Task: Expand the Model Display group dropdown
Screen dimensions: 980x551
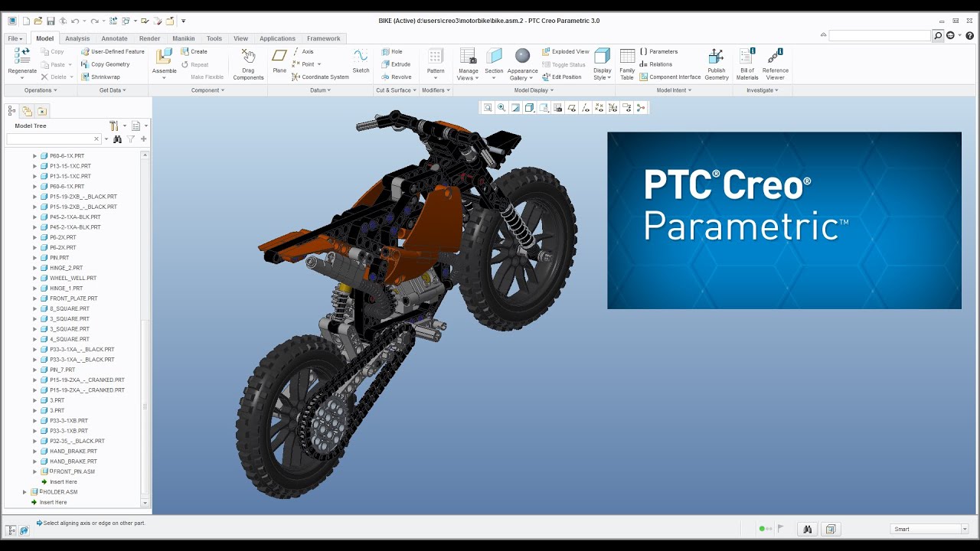Action: pos(534,90)
